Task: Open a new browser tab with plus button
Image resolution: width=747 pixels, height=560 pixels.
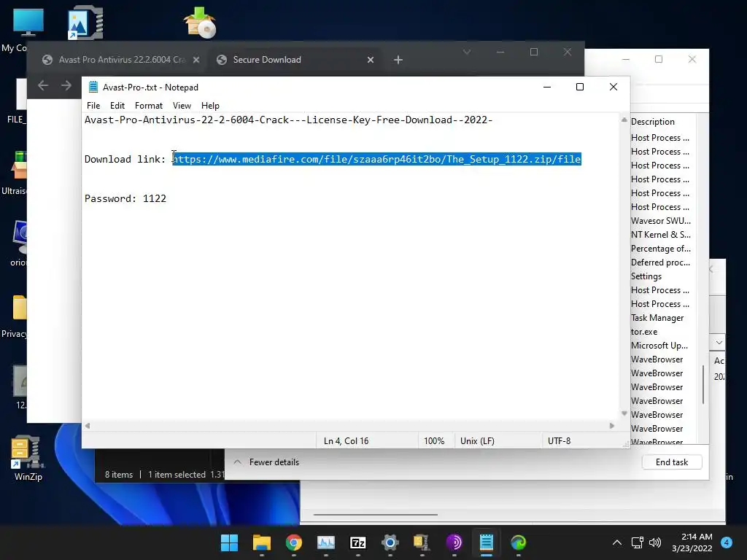Action: click(398, 60)
